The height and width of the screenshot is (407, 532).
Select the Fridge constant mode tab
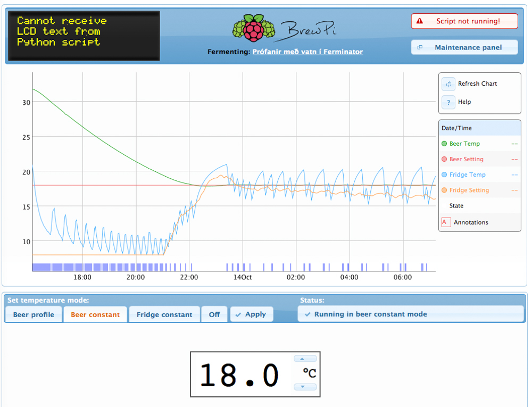pyautogui.click(x=164, y=314)
